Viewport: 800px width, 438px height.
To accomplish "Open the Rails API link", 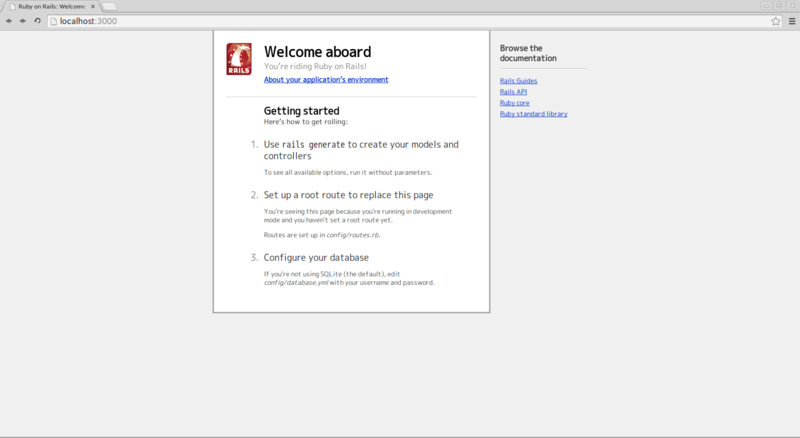I will tap(513, 92).
